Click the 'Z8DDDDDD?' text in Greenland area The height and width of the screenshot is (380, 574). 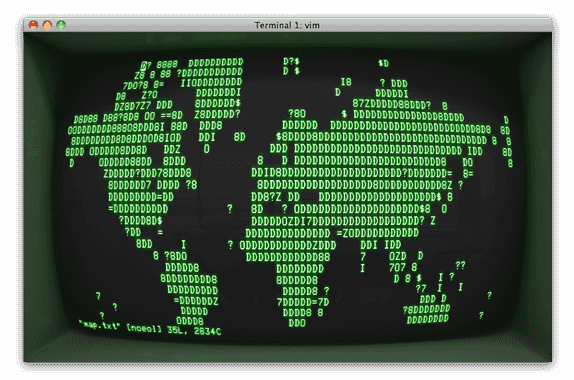217,115
